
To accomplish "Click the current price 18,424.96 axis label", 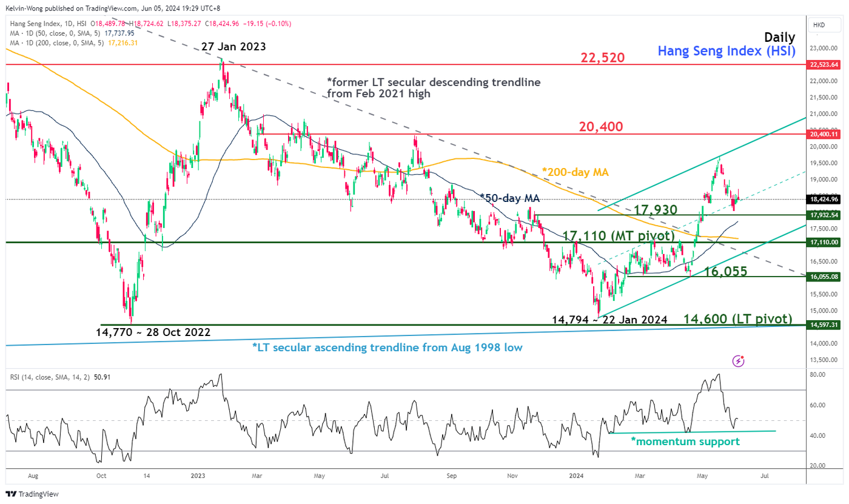I will [x=827, y=199].
